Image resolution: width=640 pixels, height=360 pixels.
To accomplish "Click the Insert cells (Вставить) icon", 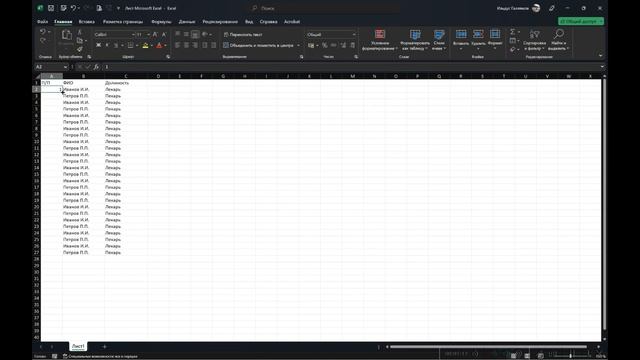I will pyautogui.click(x=461, y=34).
